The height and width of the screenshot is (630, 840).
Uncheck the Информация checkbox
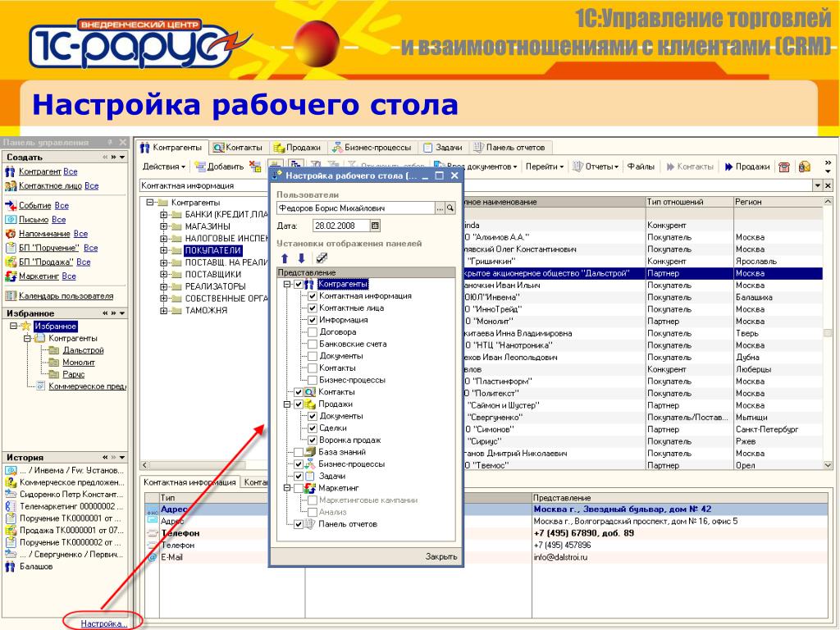313,320
